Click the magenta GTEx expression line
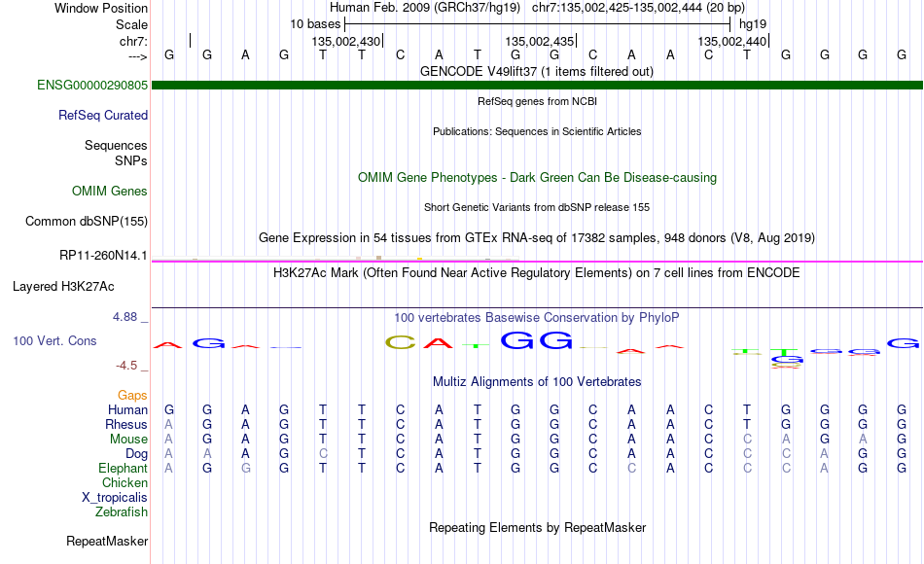This screenshot has width=924, height=564. 537,261
